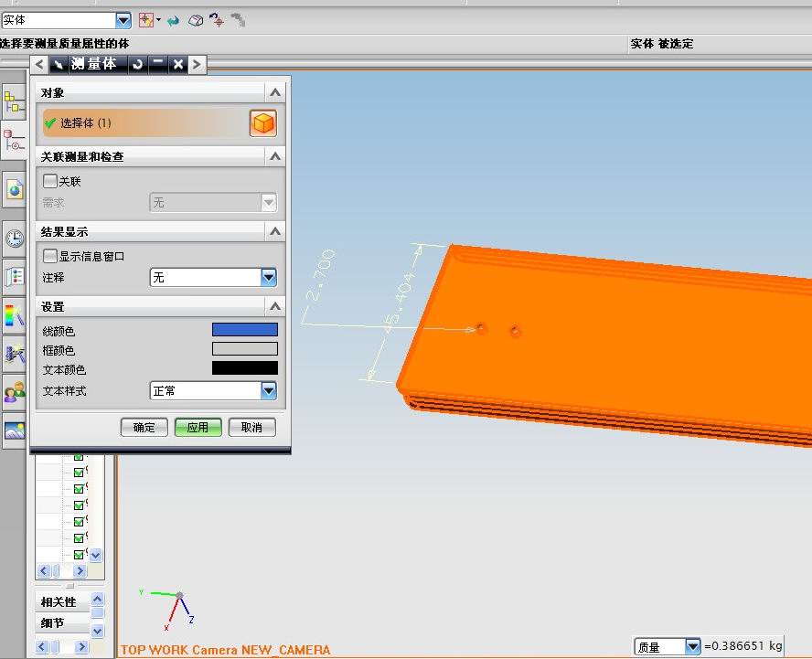Collapse the 相关性 panel with up arrow
Image resolution: width=812 pixels, height=659 pixels.
97,600
